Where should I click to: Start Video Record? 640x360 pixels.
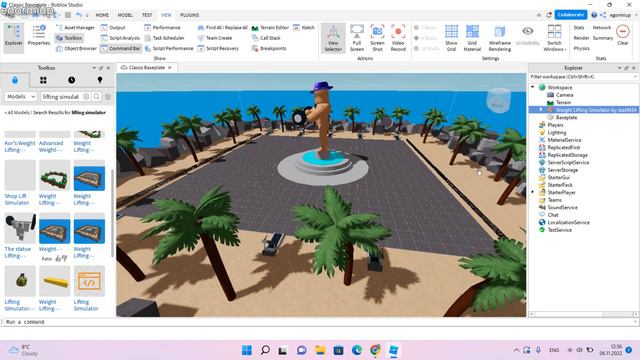pyautogui.click(x=398, y=38)
